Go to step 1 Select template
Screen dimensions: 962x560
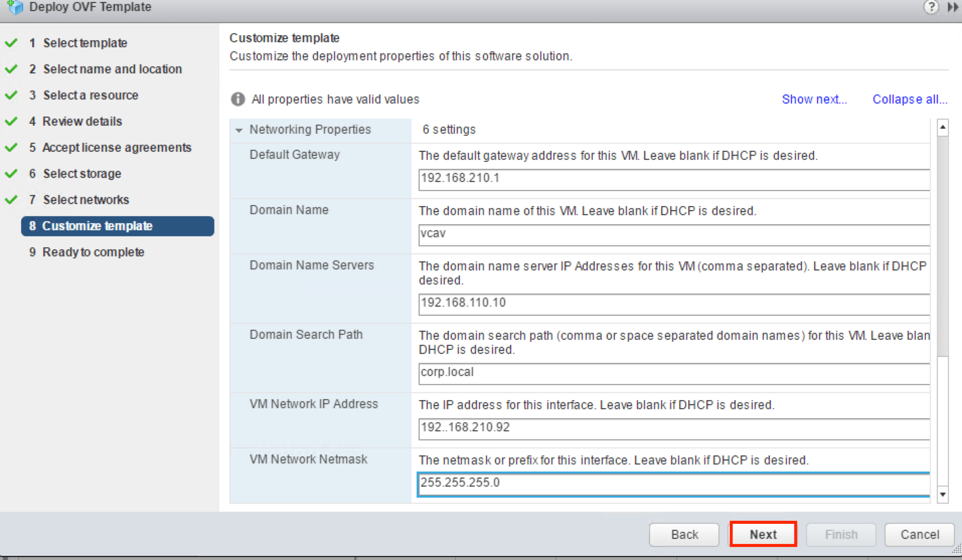click(x=85, y=43)
